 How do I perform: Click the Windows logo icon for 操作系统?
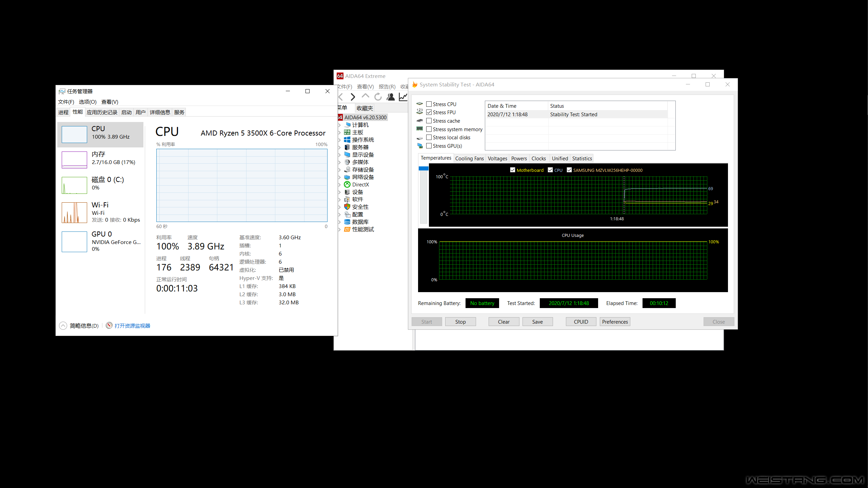[347, 140]
